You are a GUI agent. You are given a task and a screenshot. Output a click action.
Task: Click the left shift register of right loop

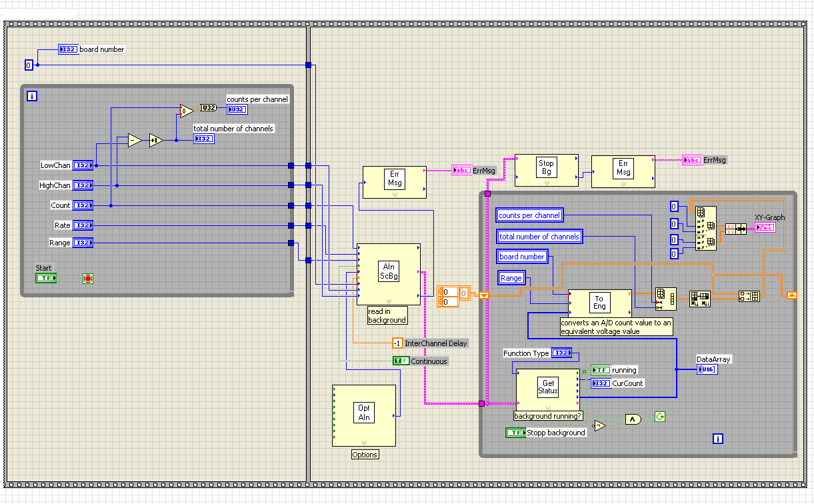coord(485,295)
